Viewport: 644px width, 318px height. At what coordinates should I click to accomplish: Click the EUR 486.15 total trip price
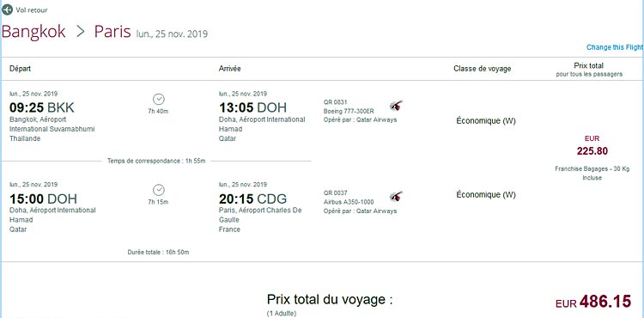593,302
